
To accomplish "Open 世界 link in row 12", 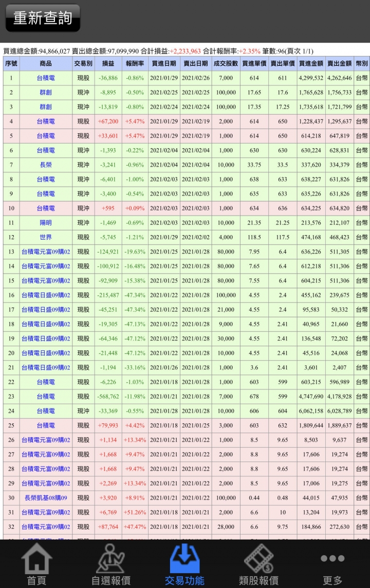I will click(46, 237).
